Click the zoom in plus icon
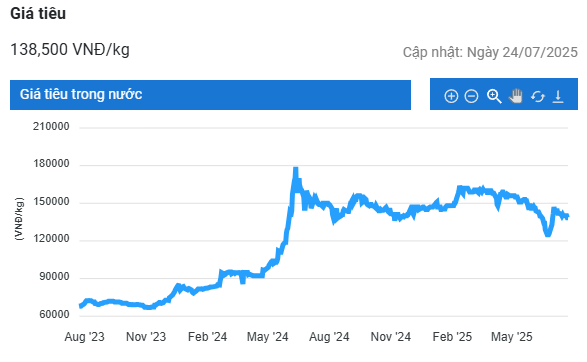This screenshot has height=362, width=587. [451, 96]
